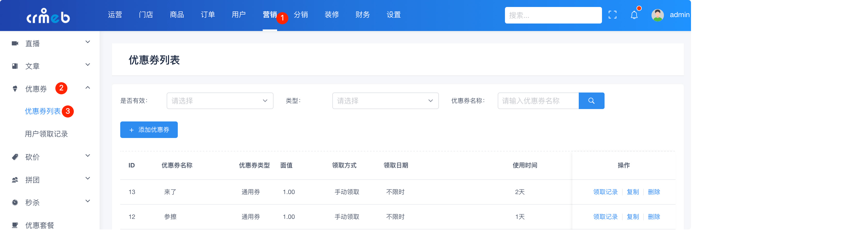The height and width of the screenshot is (246, 868).
Task: Open the 运营 top menu
Action: click(x=115, y=15)
